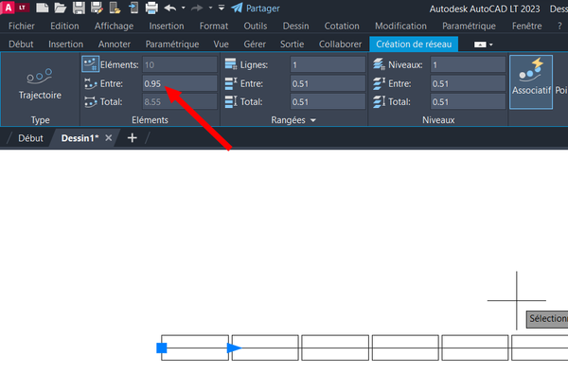
Task: Click the AutoCAD LT application logo button
Action: (x=14, y=8)
